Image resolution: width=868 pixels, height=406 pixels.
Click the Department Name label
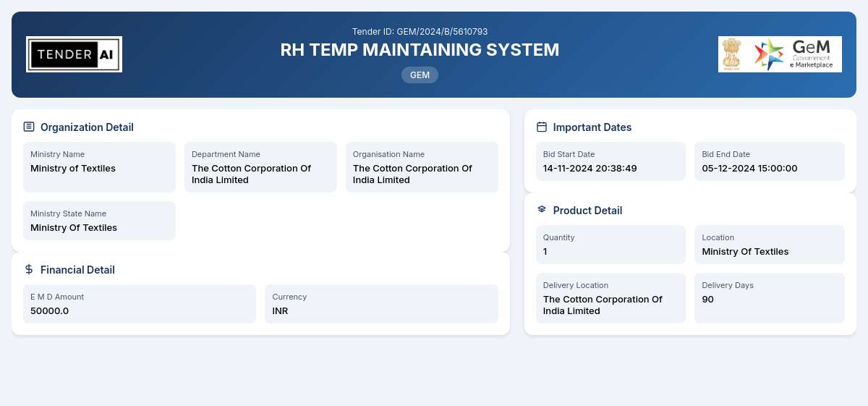tap(226, 154)
